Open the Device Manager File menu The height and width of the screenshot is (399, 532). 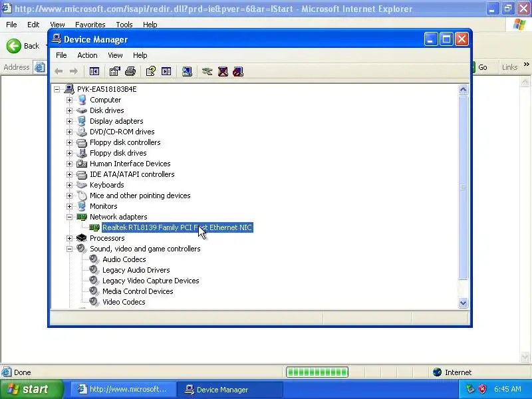(61, 55)
